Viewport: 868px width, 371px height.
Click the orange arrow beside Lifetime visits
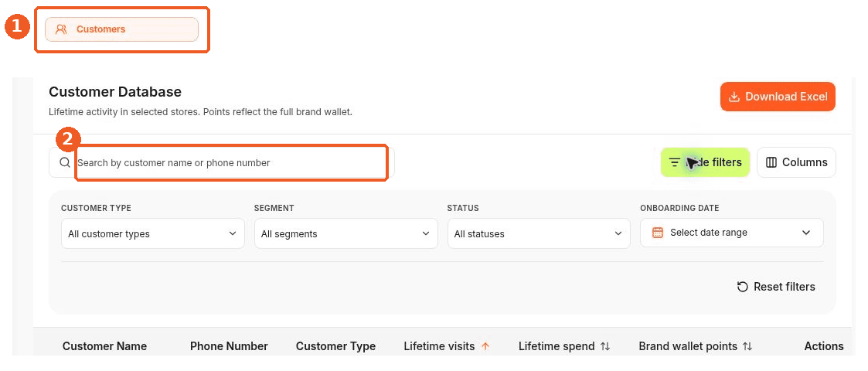[x=485, y=346]
